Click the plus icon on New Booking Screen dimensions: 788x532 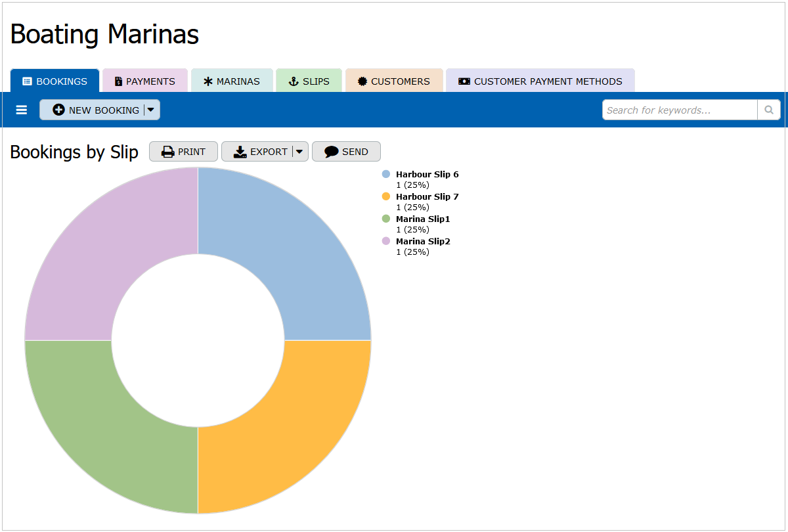58,110
